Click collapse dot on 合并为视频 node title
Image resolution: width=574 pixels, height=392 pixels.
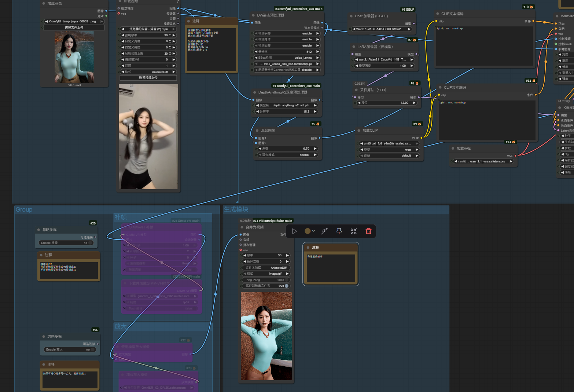tap(242, 227)
